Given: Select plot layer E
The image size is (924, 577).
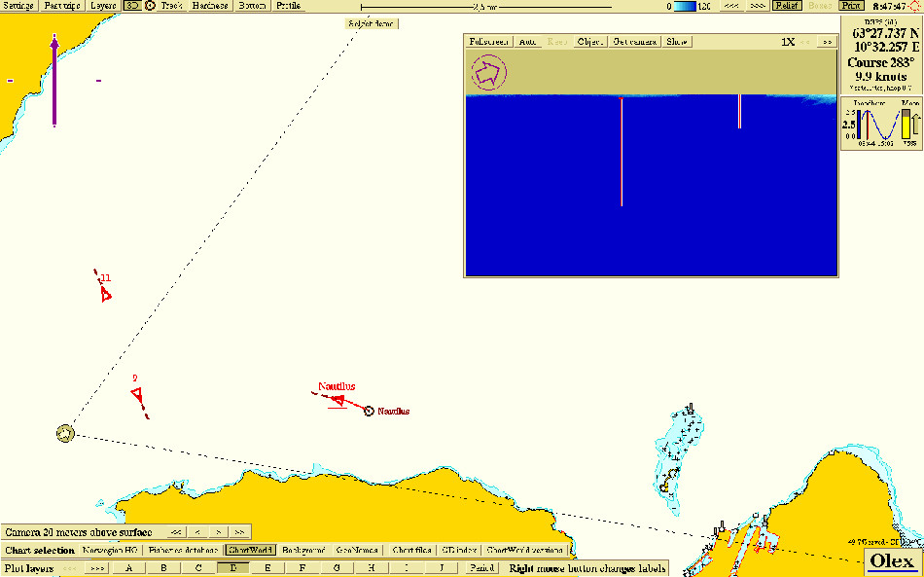Looking at the screenshot, I should coord(267,569).
